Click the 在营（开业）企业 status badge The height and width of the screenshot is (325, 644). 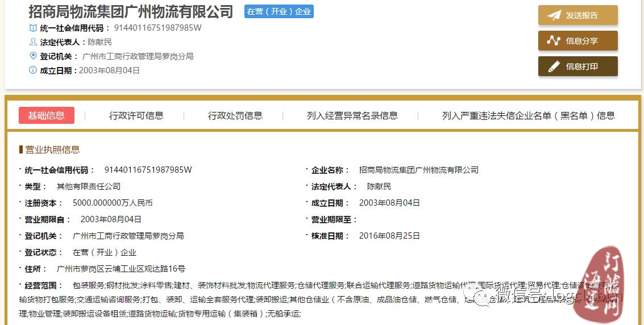279,11
